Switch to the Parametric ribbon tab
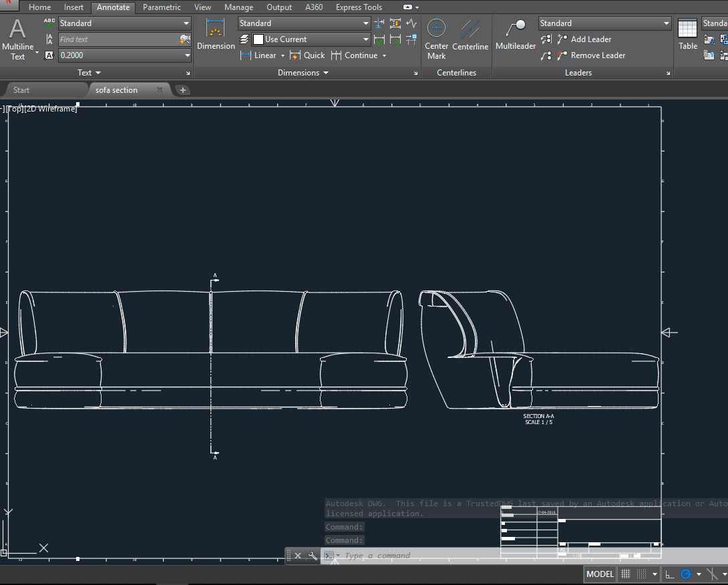Image resolution: width=728 pixels, height=585 pixels. point(162,7)
